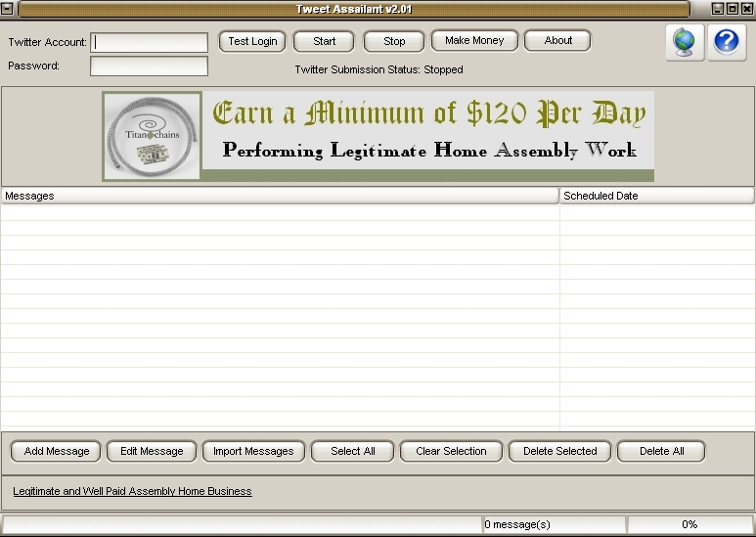This screenshot has height=537, width=756.
Task: Select the Messages column header
Action: pos(280,196)
